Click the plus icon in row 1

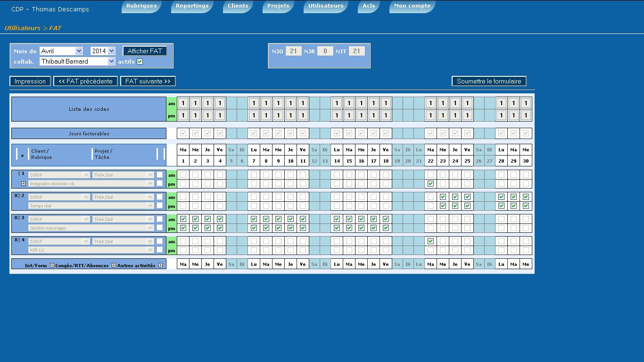[x=23, y=183]
